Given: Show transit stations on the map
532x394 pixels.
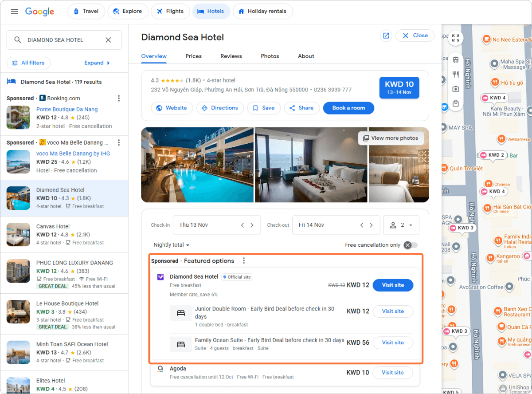Looking at the screenshot, I should click(x=456, y=59).
